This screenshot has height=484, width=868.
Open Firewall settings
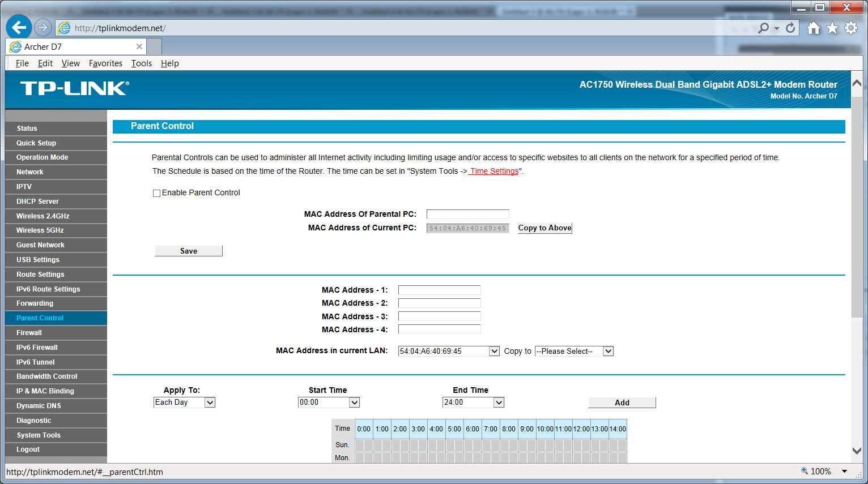(x=56, y=333)
